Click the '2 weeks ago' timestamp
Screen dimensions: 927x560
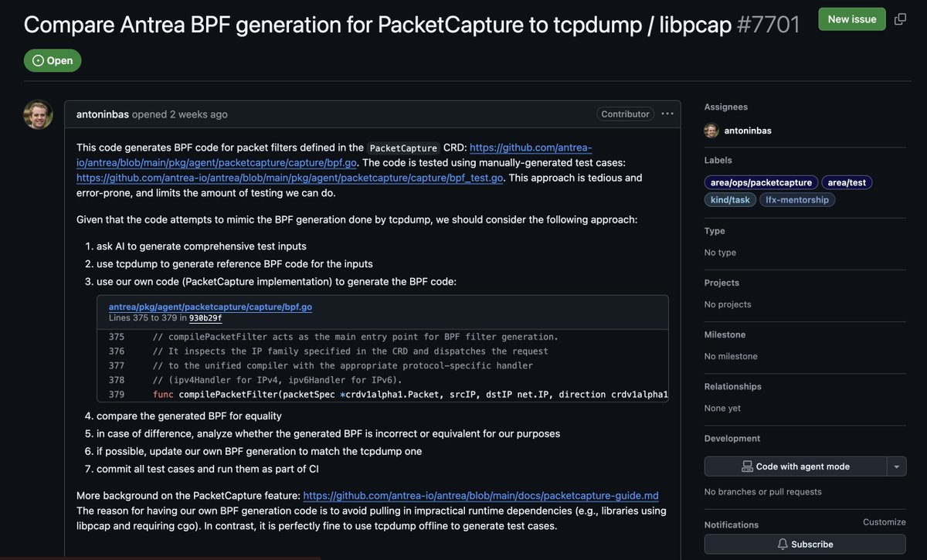coord(199,114)
